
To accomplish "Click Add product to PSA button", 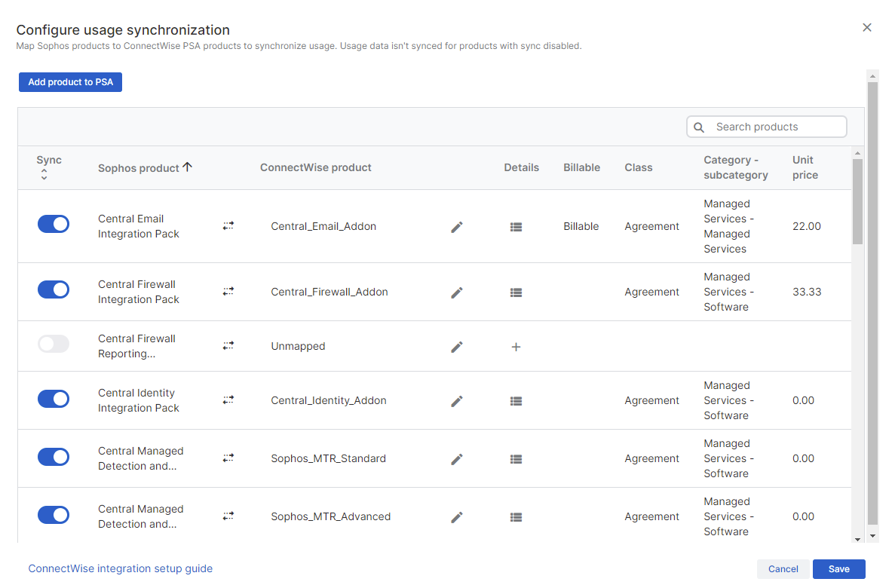I will point(70,82).
